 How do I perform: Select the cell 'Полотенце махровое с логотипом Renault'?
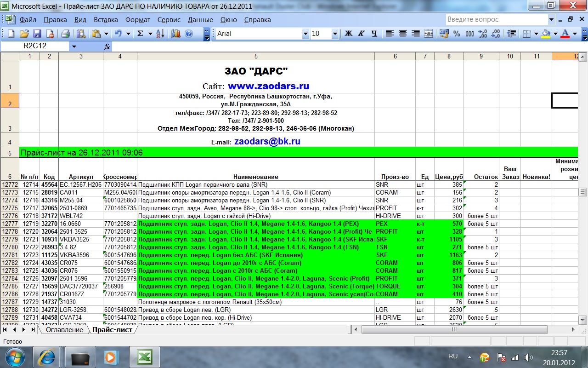point(256,302)
